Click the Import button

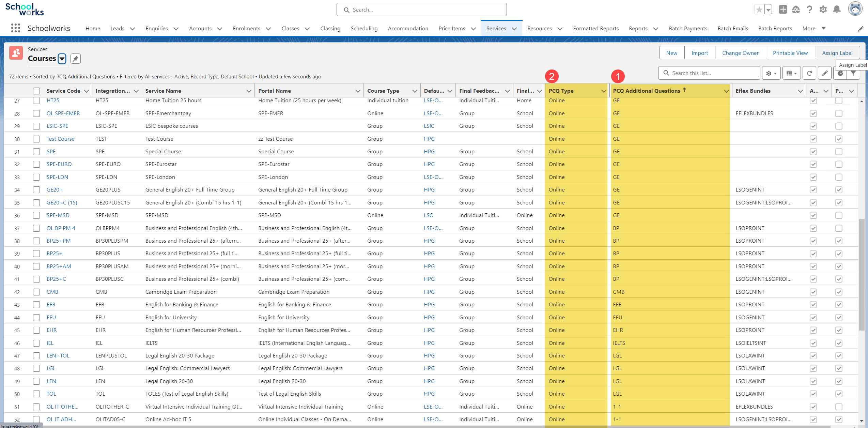point(699,53)
